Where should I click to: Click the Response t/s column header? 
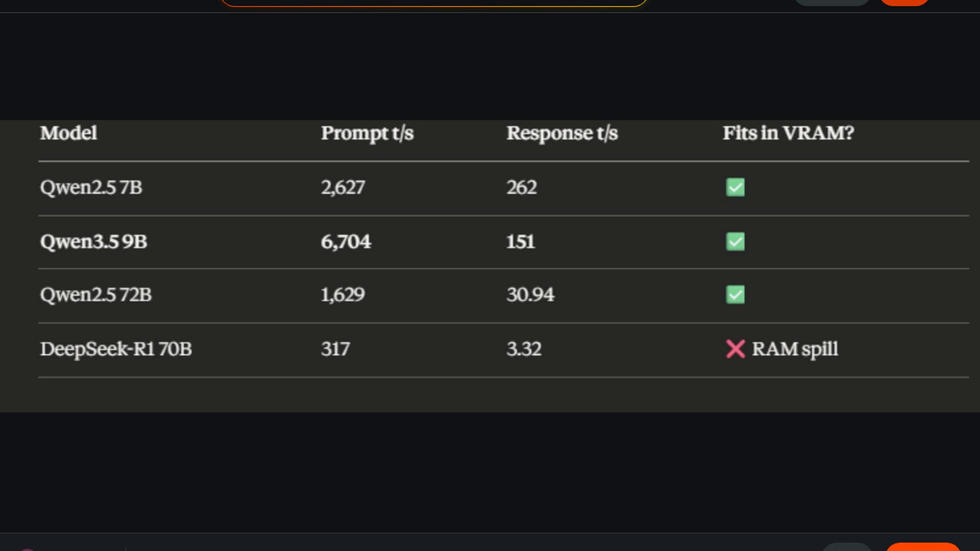coord(562,133)
